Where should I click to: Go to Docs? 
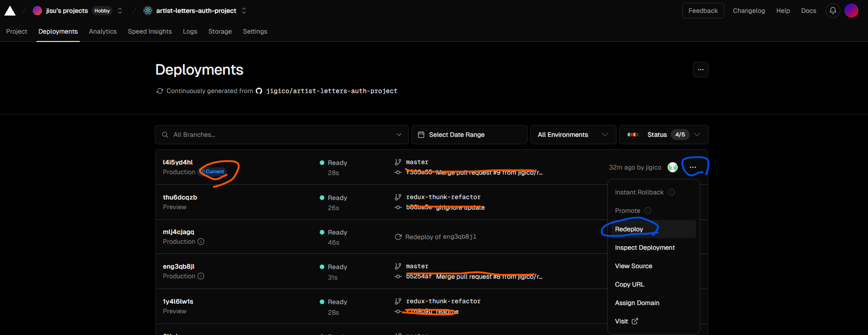pyautogui.click(x=809, y=11)
